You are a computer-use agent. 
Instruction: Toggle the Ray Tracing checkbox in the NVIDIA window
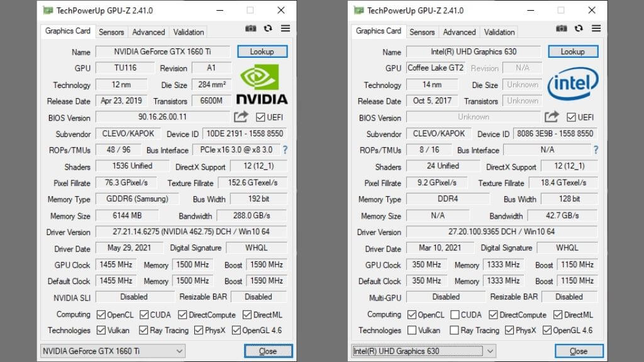(143, 331)
